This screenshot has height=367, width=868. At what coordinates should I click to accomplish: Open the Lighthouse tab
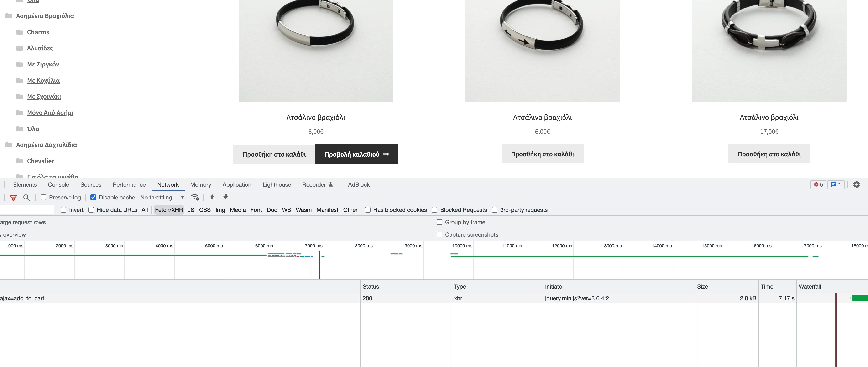(277, 185)
